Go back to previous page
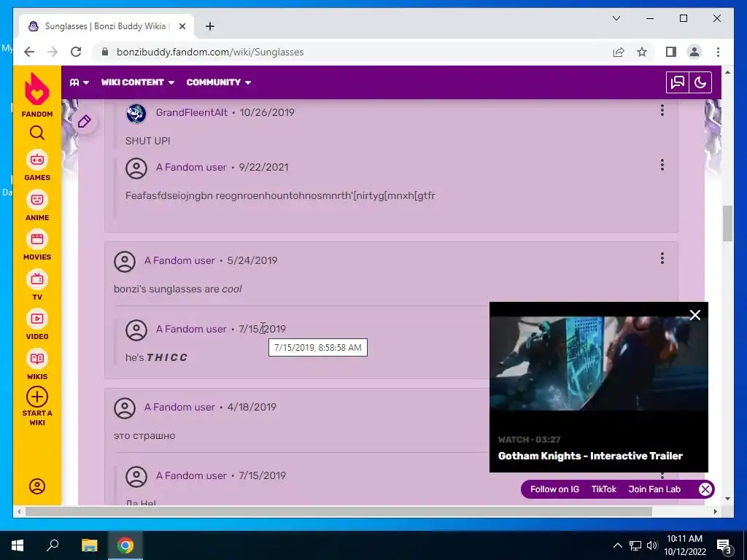 coord(29,52)
